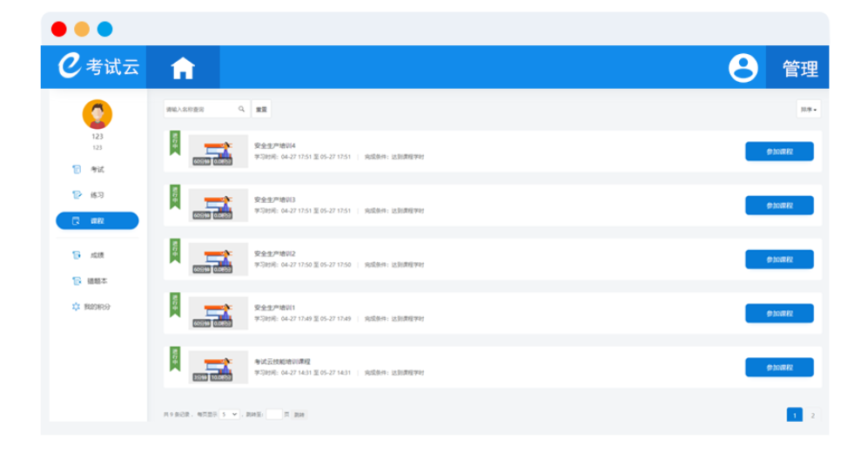Join 安全生产培训4 with its 参加课程 button

pos(778,152)
